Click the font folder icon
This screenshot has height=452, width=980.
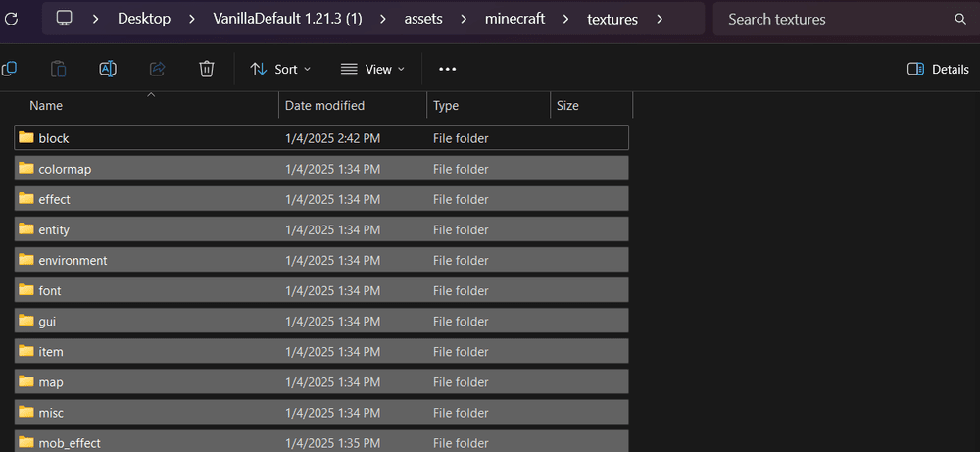tap(26, 290)
